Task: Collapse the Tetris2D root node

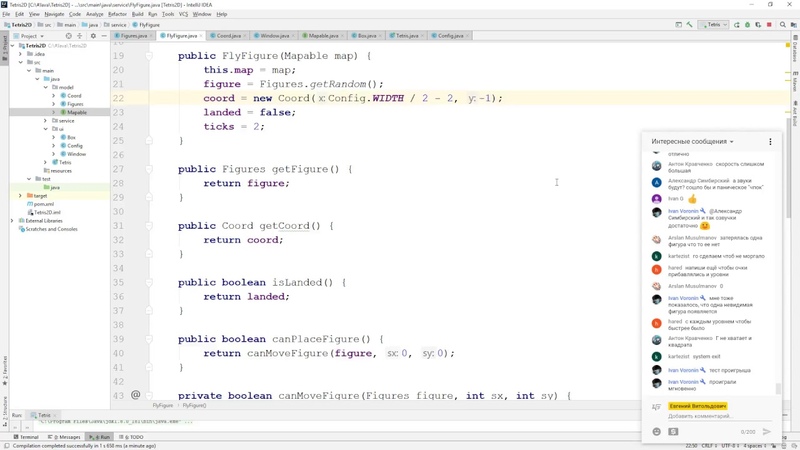Action: (x=12, y=45)
